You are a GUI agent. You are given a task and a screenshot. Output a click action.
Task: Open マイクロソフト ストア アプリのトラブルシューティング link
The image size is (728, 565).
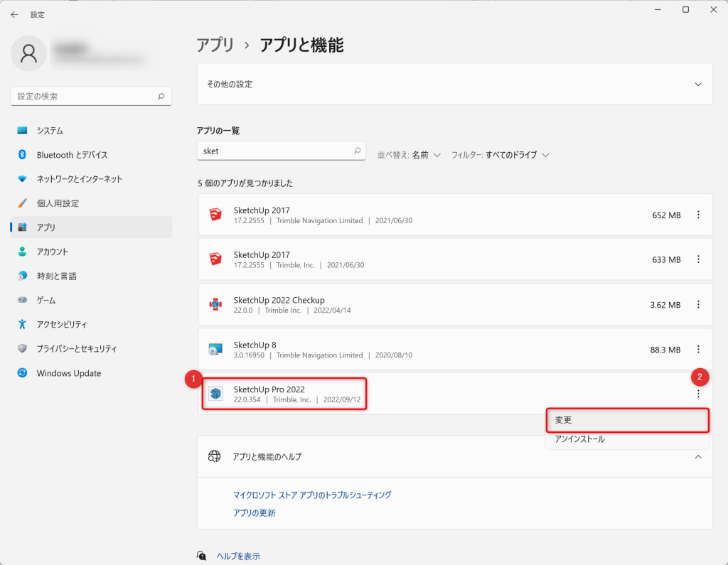click(x=312, y=495)
